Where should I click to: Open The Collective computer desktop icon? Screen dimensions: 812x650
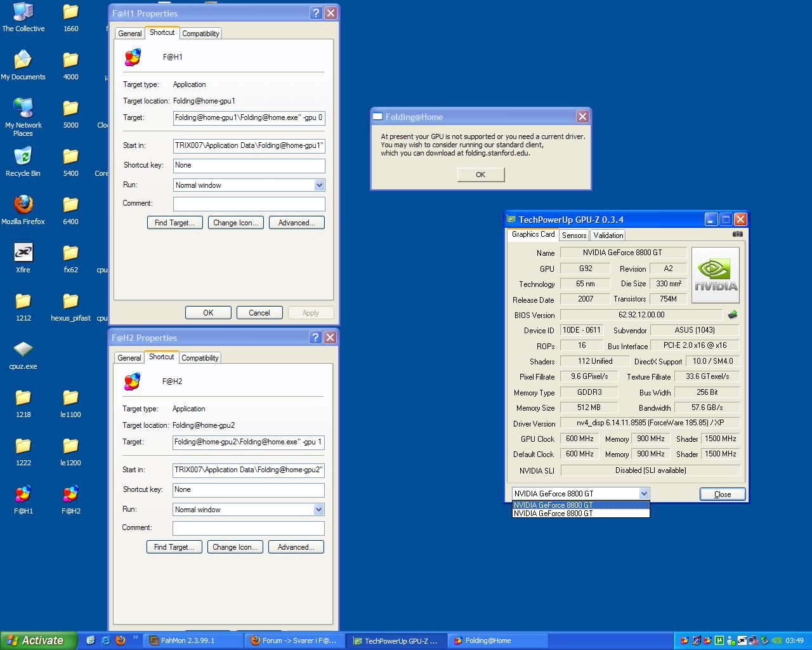coord(23,17)
